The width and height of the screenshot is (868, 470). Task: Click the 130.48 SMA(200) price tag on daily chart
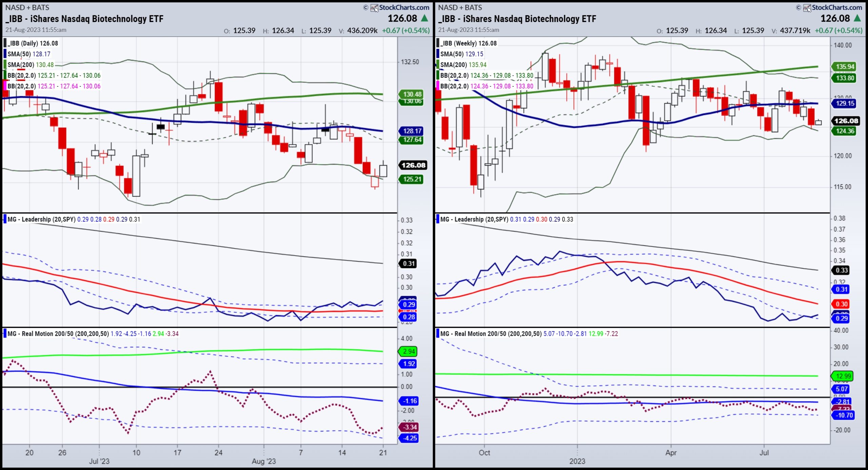point(412,94)
